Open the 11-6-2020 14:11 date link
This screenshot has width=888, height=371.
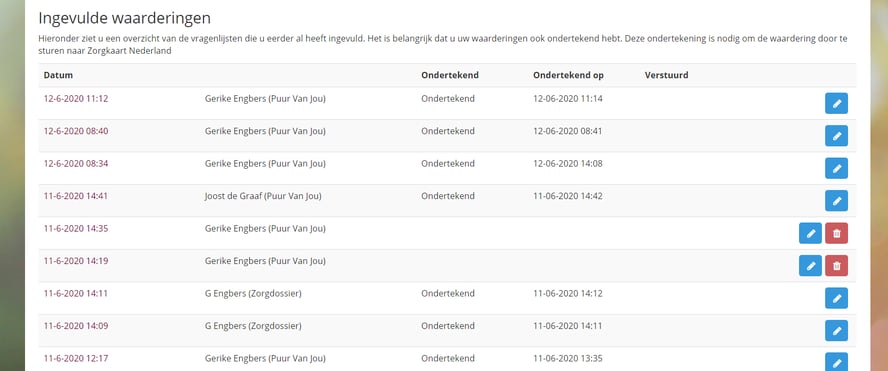pos(76,293)
